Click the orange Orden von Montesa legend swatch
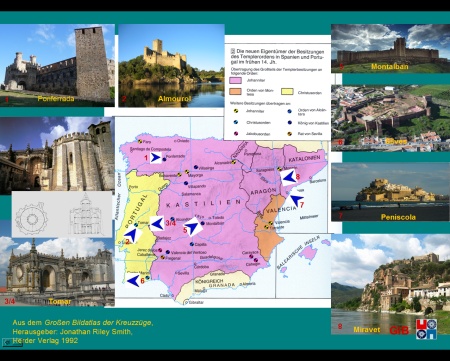Viewport: 450px width, 361px height. [x=235, y=91]
